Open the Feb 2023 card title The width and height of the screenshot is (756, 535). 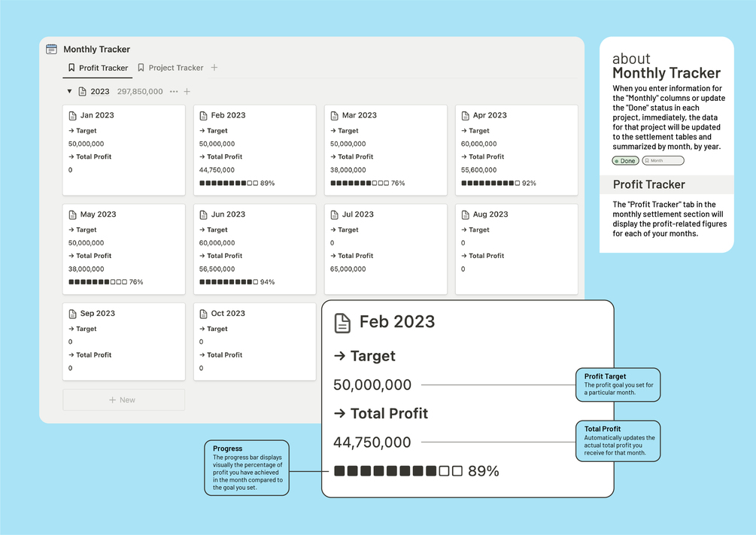pos(228,115)
